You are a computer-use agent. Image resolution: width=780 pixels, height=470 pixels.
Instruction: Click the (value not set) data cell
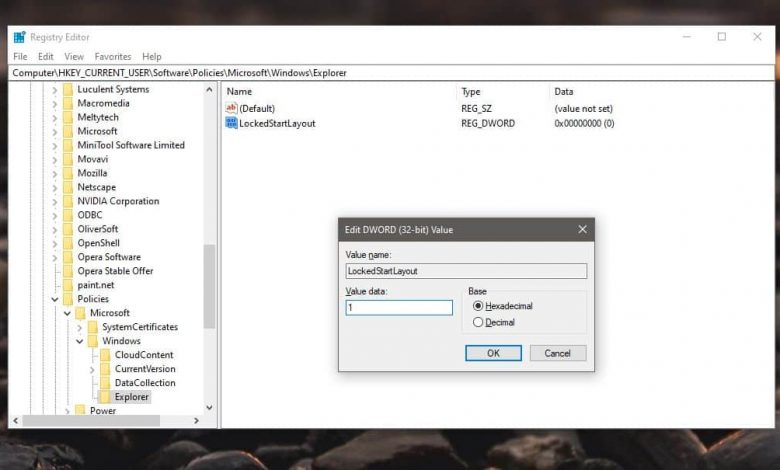tap(584, 108)
